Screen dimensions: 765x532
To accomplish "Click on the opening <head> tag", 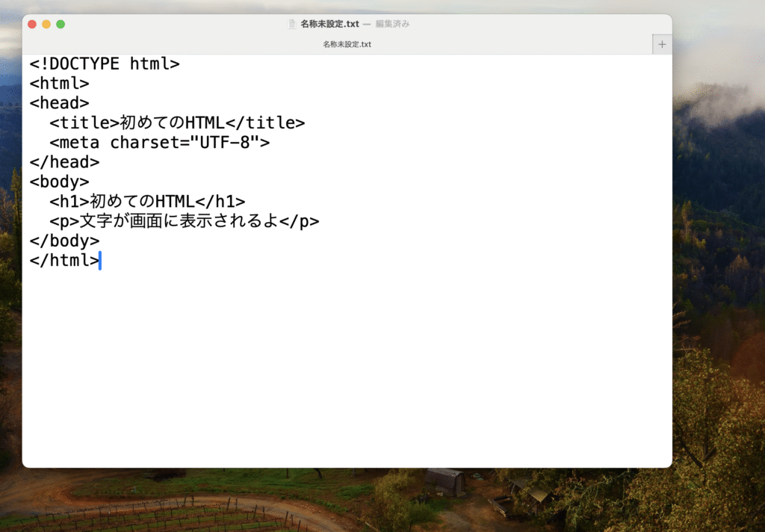I will click(x=60, y=103).
